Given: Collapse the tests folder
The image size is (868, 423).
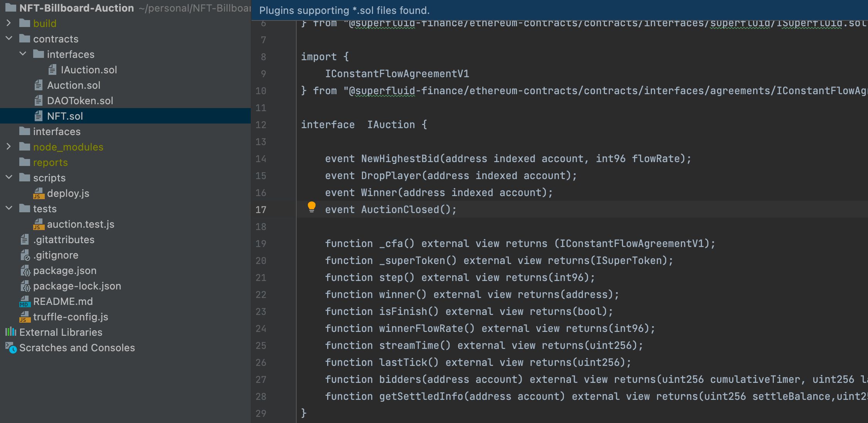Looking at the screenshot, I should point(8,208).
